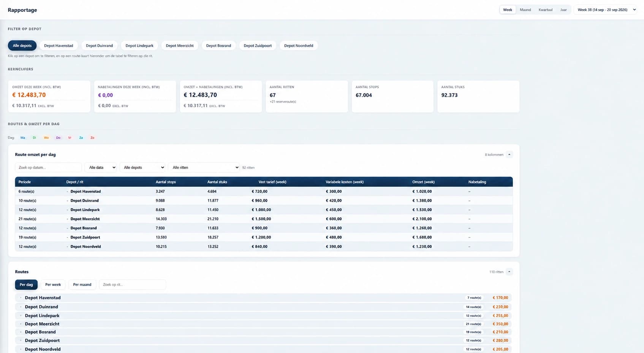Click the Omzet (week) column header
This screenshot has height=353, width=644.
click(x=423, y=182)
